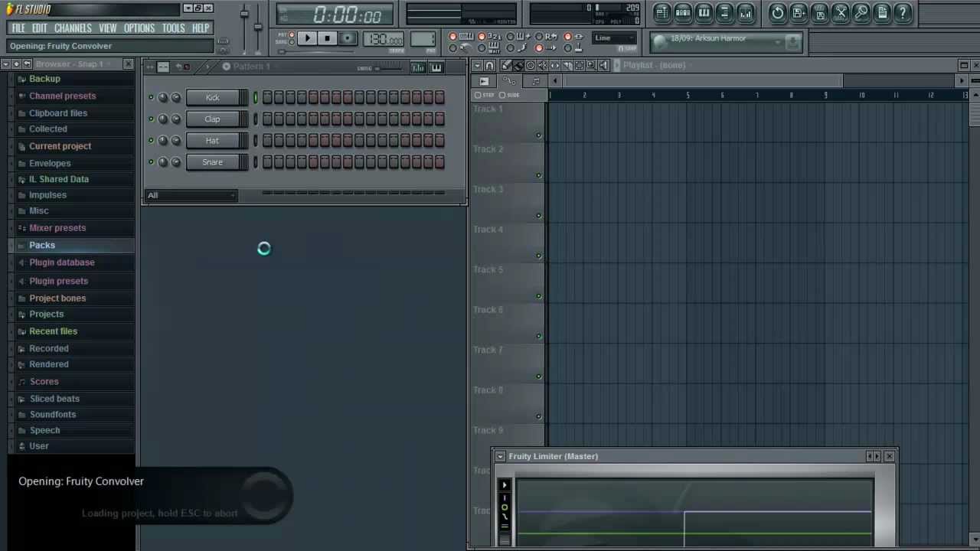Open the TOOLS menu
The height and width of the screenshot is (551, 980).
[x=174, y=28]
